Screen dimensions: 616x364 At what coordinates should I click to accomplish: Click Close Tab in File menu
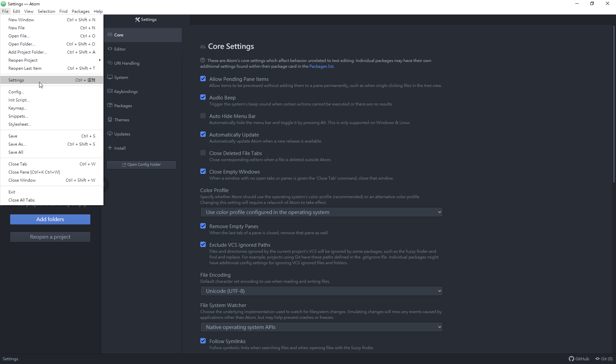pos(52,164)
